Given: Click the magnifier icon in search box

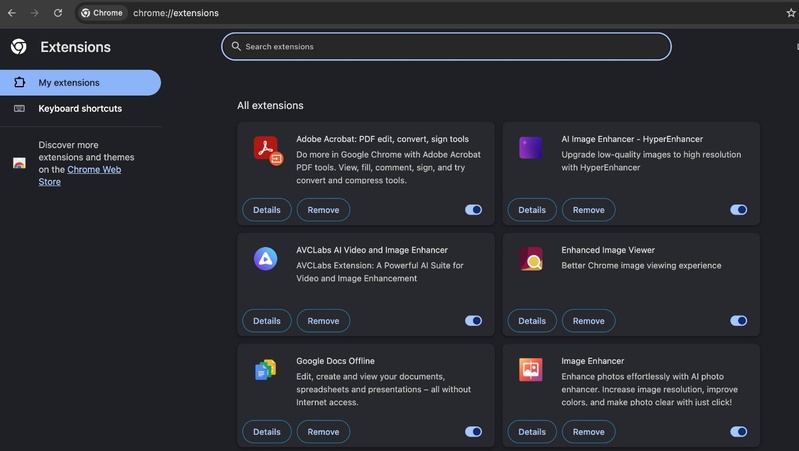Looking at the screenshot, I should (x=236, y=46).
